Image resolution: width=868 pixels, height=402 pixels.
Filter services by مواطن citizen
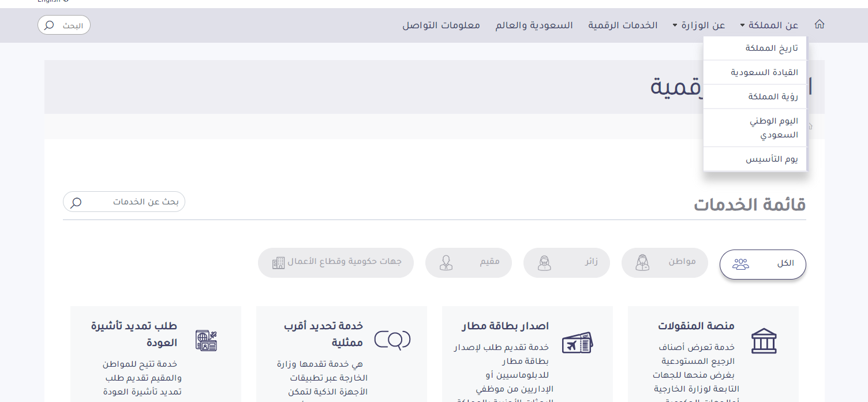click(664, 263)
